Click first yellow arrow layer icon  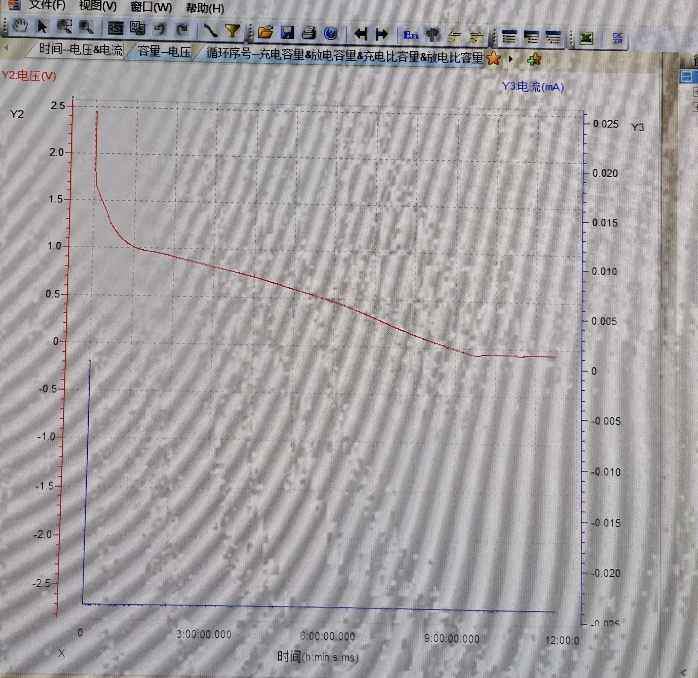tap(455, 37)
